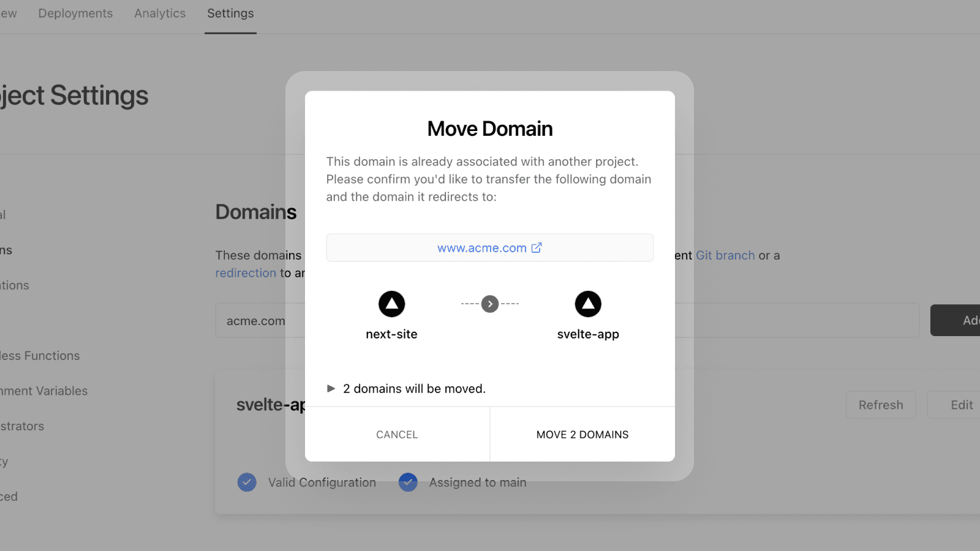Switch to the Deployments tab
This screenshot has height=551, width=980.
tap(75, 13)
